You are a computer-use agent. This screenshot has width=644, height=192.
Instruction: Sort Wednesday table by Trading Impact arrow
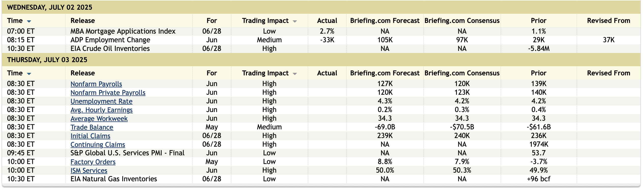tap(295, 21)
